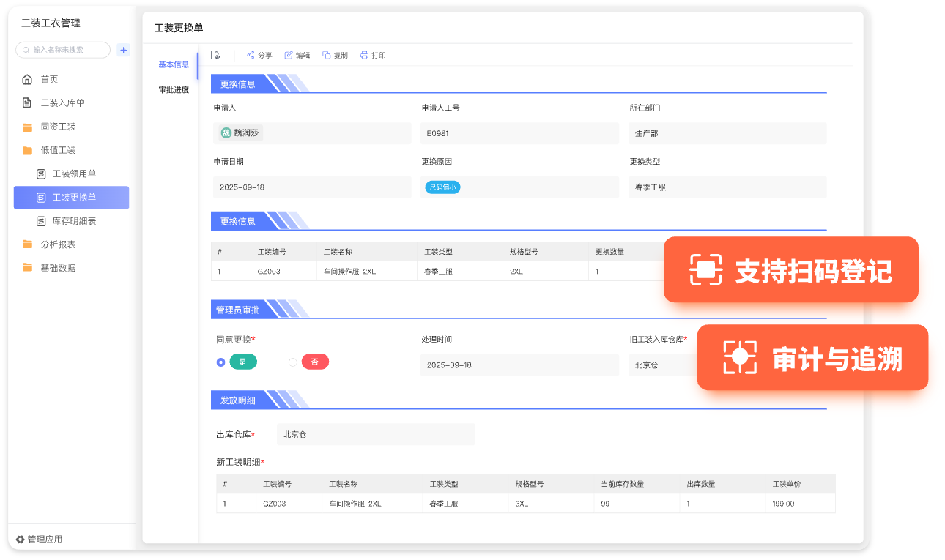
Task: Open home page via house icon
Action: (x=27, y=79)
